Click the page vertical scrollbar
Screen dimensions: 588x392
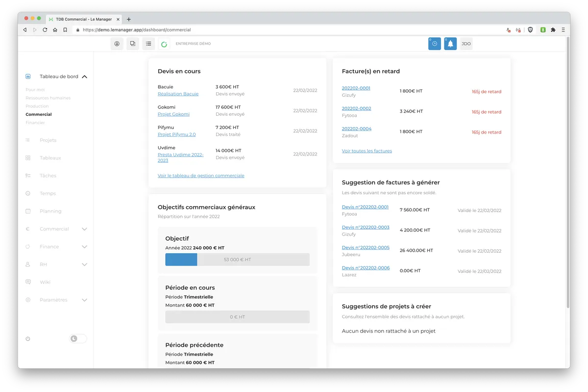point(568,172)
